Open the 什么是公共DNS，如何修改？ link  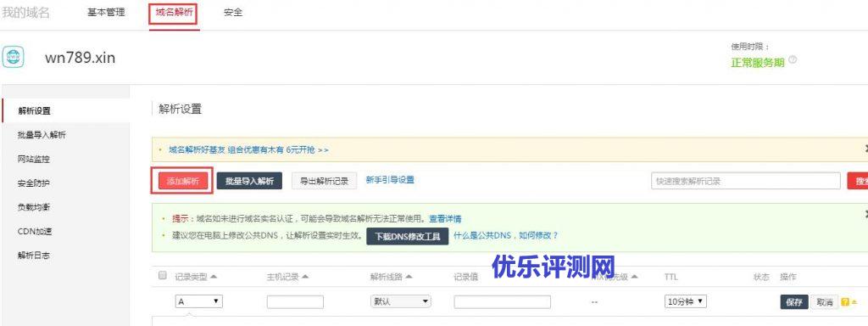click(x=506, y=235)
